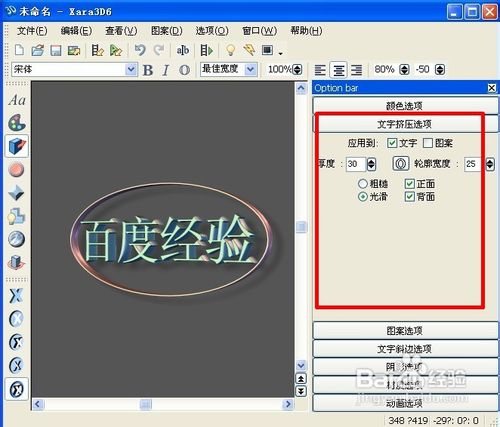This screenshot has width=500, height=427.
Task: Select the last boxed X style icon
Action: tap(17, 389)
